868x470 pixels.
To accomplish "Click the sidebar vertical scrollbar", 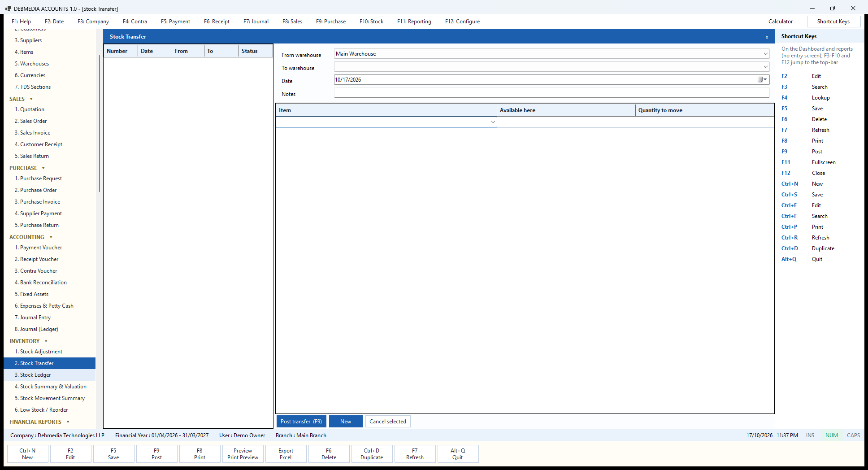I will [99, 123].
